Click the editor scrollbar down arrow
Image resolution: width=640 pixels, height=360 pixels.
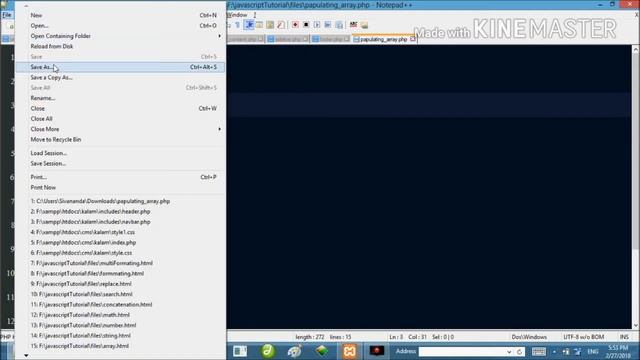pos(636,325)
